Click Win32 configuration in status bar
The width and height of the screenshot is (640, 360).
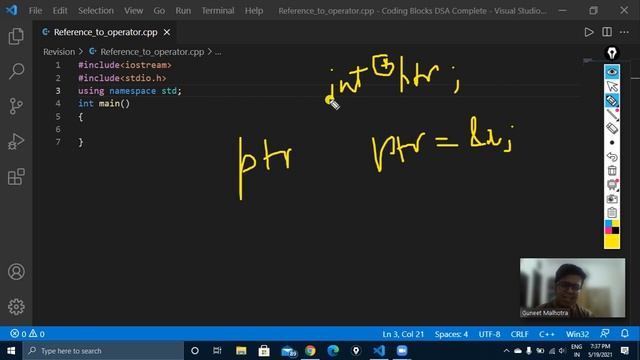(577, 334)
